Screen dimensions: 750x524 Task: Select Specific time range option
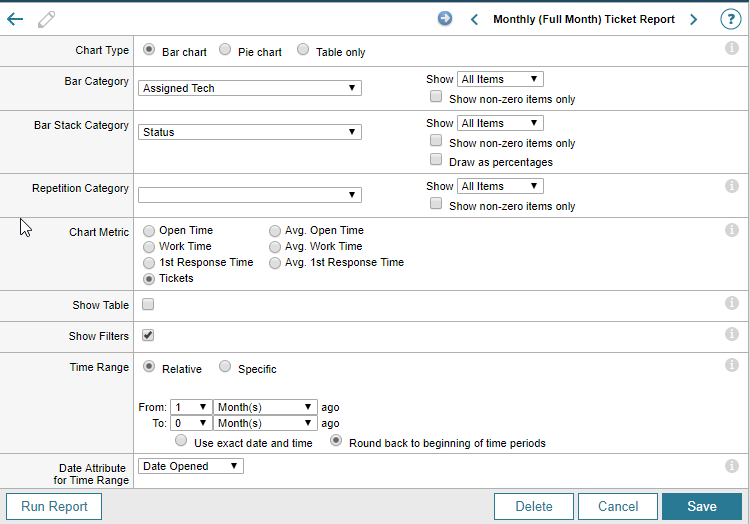point(225,366)
